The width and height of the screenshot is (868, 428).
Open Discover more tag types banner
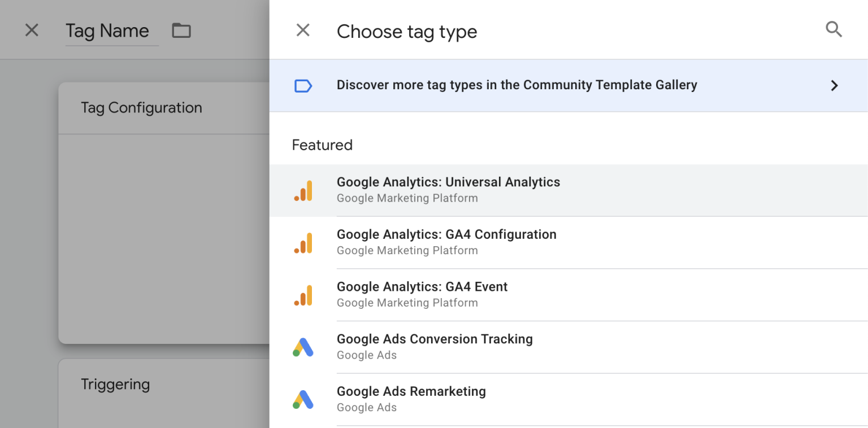click(517, 85)
